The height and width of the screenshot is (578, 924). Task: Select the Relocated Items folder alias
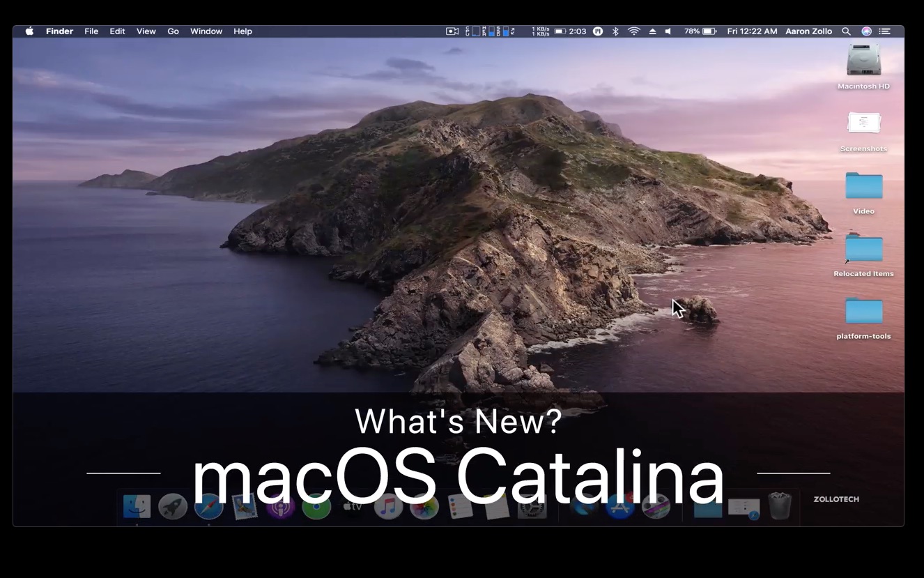point(864,254)
